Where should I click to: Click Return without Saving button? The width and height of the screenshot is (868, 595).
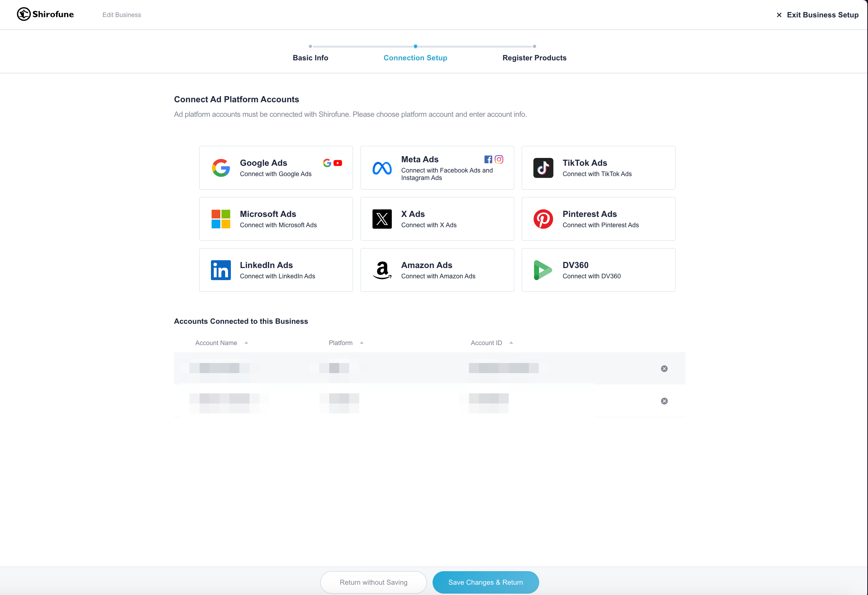click(x=374, y=582)
